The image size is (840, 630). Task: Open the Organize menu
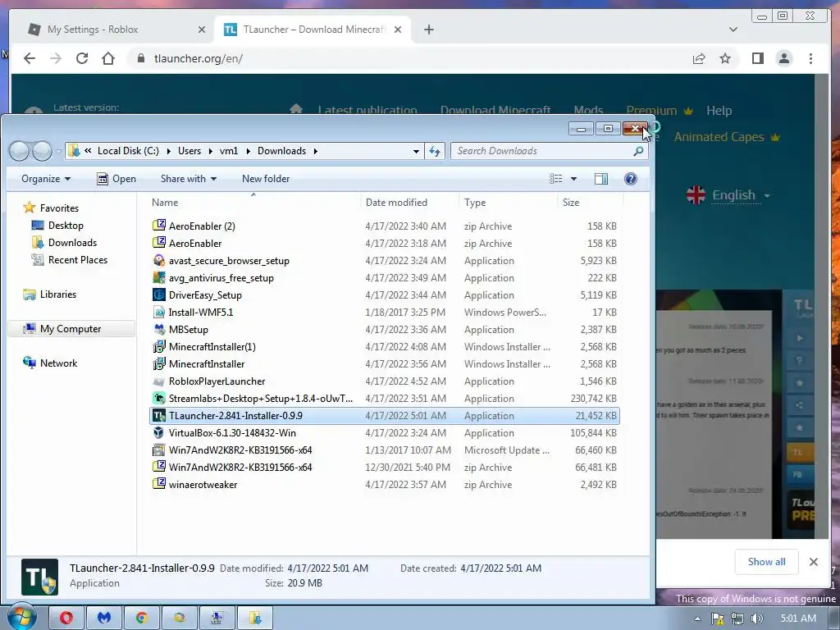(46, 179)
